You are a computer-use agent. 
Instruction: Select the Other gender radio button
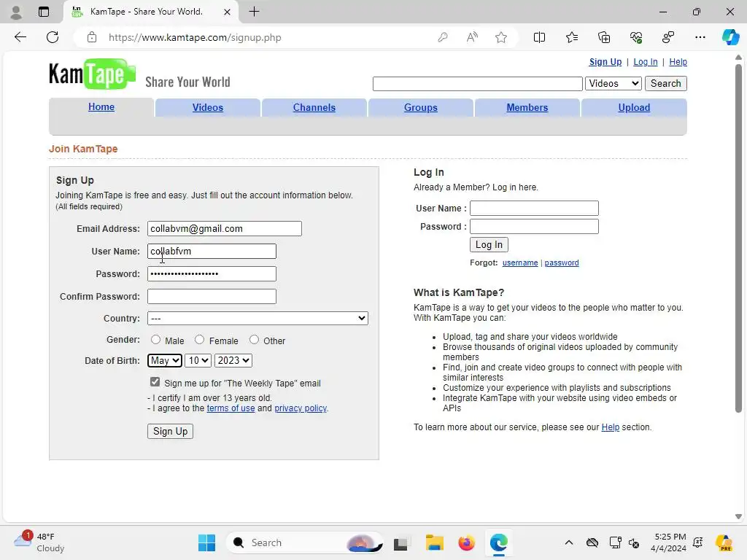[254, 340]
